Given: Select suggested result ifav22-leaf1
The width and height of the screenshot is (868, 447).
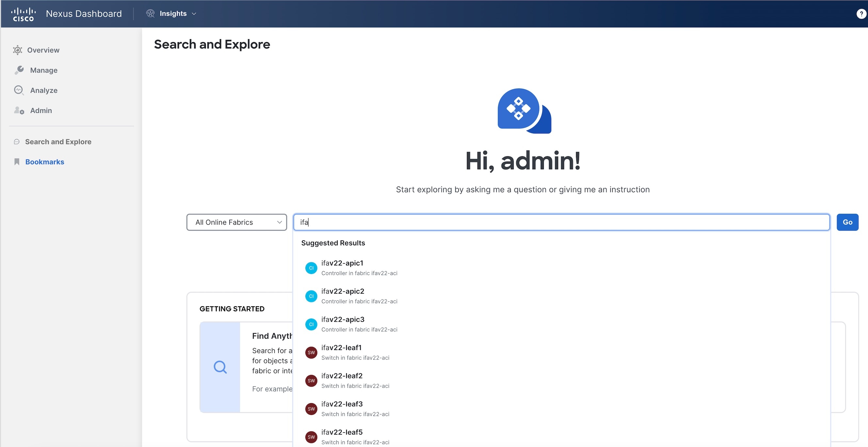Looking at the screenshot, I should tap(561, 352).
